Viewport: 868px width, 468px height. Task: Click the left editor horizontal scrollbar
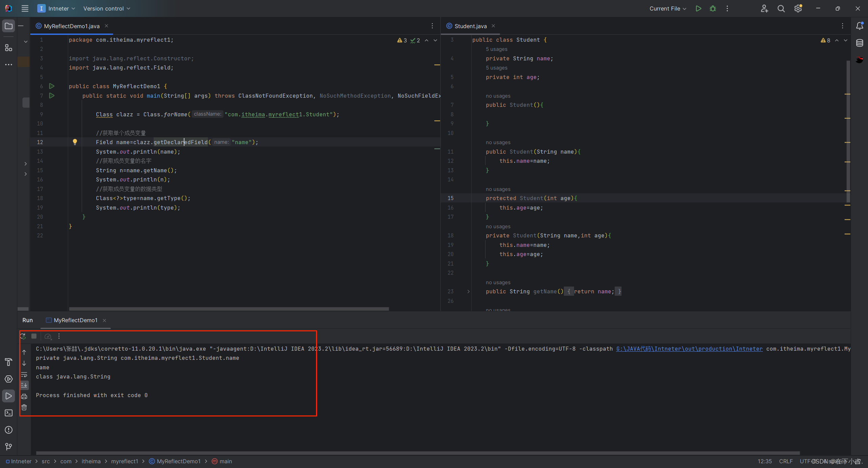pyautogui.click(x=229, y=309)
